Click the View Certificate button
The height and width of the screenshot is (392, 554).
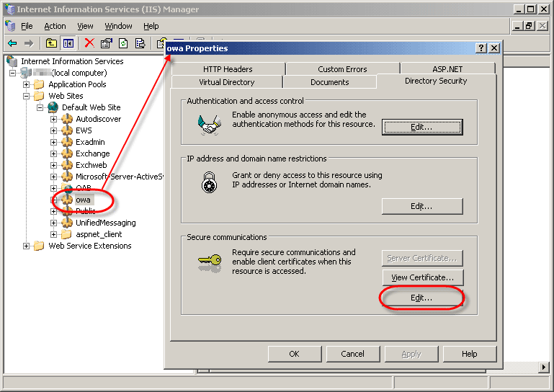(x=423, y=277)
